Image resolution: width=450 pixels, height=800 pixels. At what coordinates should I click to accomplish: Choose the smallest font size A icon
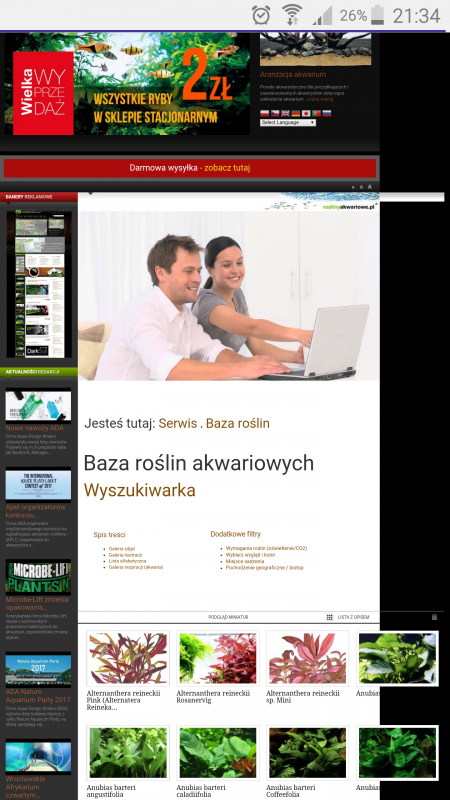pos(353,187)
